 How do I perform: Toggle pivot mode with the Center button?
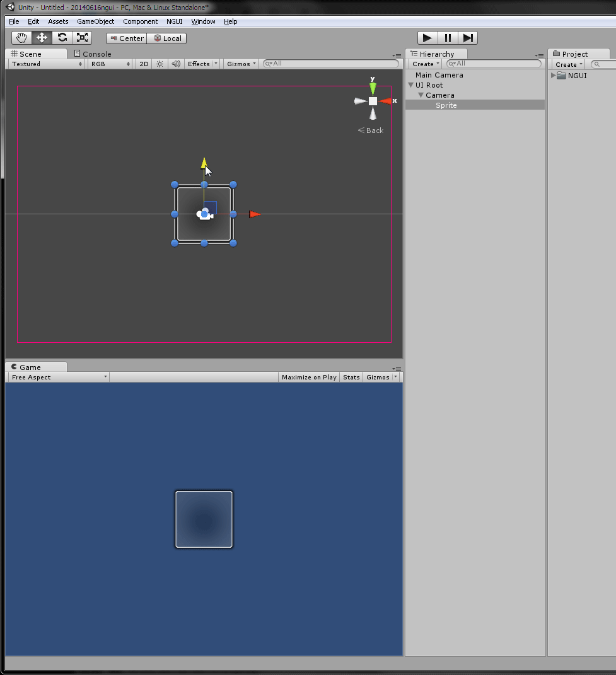(x=127, y=38)
